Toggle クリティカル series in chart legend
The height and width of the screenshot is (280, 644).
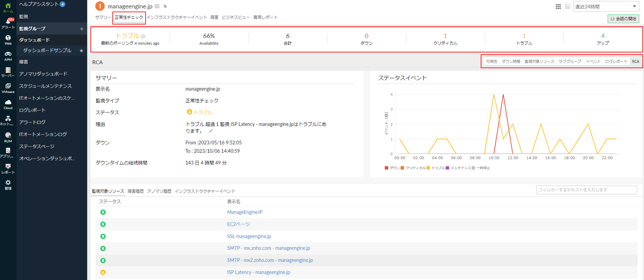click(x=413, y=168)
